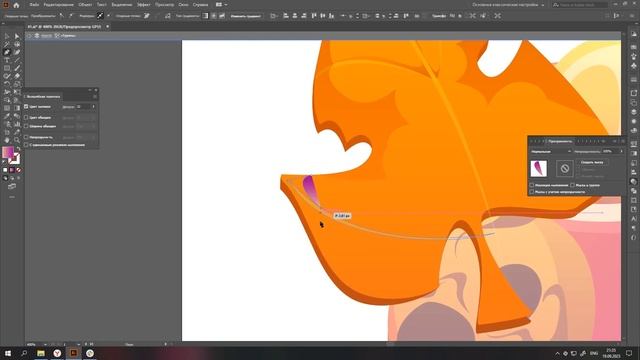Toggle Opacity checkbox in Magic Wand panel
This screenshot has width=640, height=360.
click(x=26, y=137)
